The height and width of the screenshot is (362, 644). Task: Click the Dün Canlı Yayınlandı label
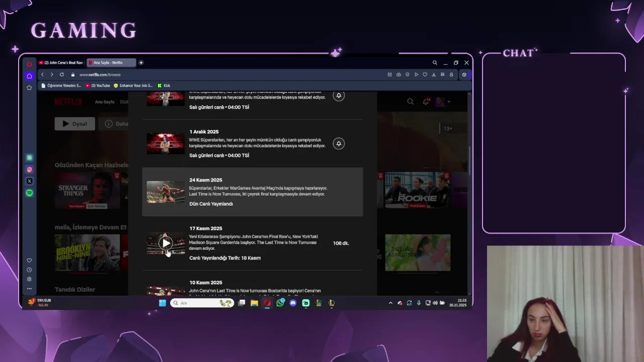click(x=211, y=204)
